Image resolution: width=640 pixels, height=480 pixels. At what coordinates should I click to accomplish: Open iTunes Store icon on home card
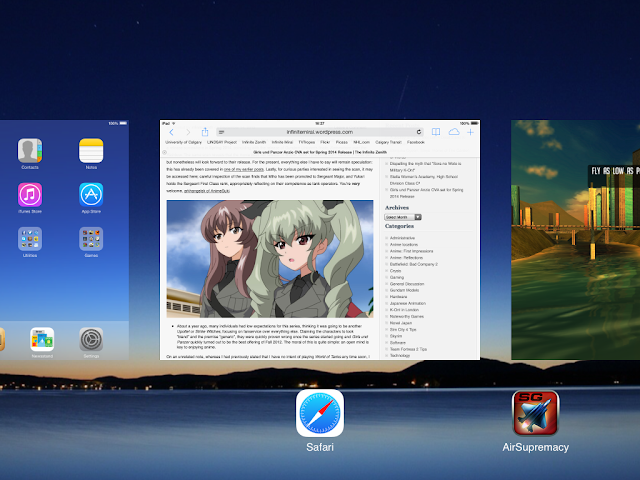click(x=30, y=195)
